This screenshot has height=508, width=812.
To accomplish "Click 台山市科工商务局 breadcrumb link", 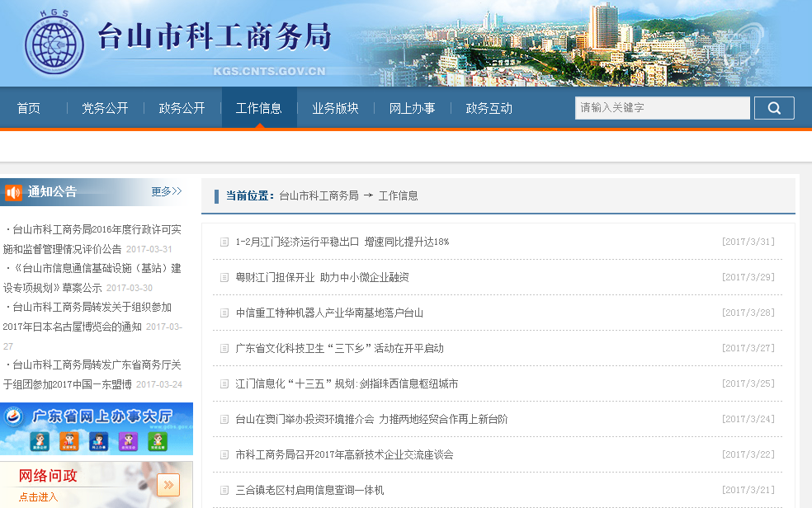I will click(x=319, y=196).
